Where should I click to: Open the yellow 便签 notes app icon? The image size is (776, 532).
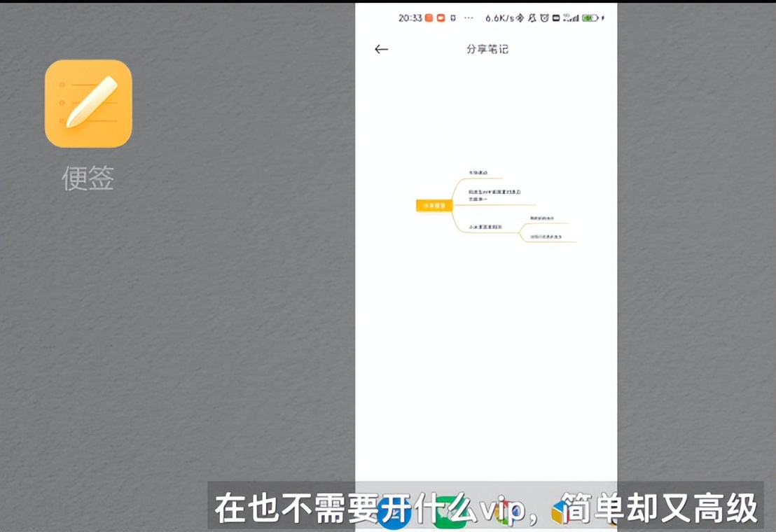coord(88,104)
